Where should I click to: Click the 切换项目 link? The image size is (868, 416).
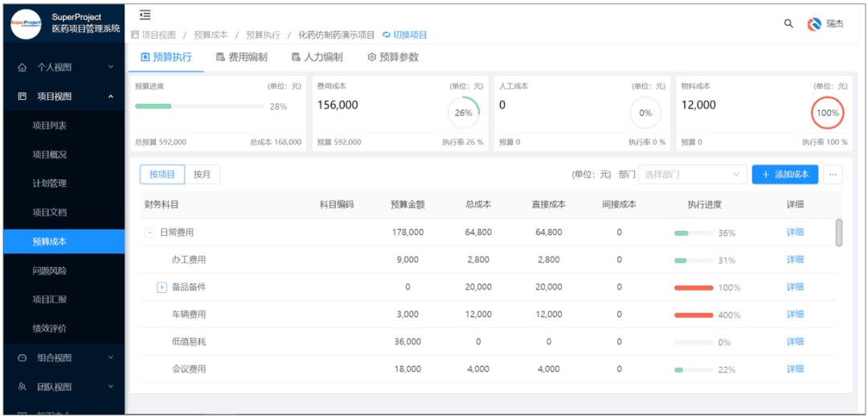pos(410,35)
